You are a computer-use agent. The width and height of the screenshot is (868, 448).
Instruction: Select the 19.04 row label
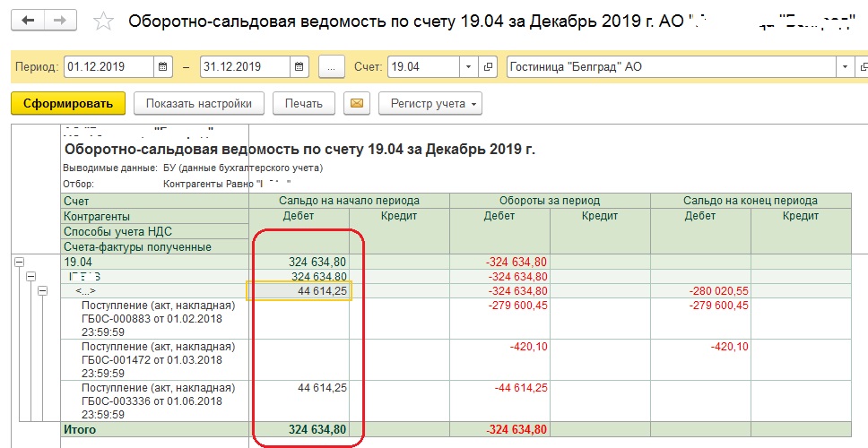coord(77,263)
